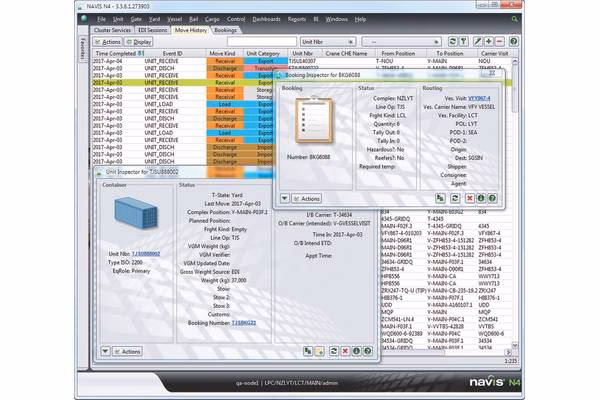This screenshot has width=600, height=400.
Task: Open the Help menu
Action: (x=360, y=19)
